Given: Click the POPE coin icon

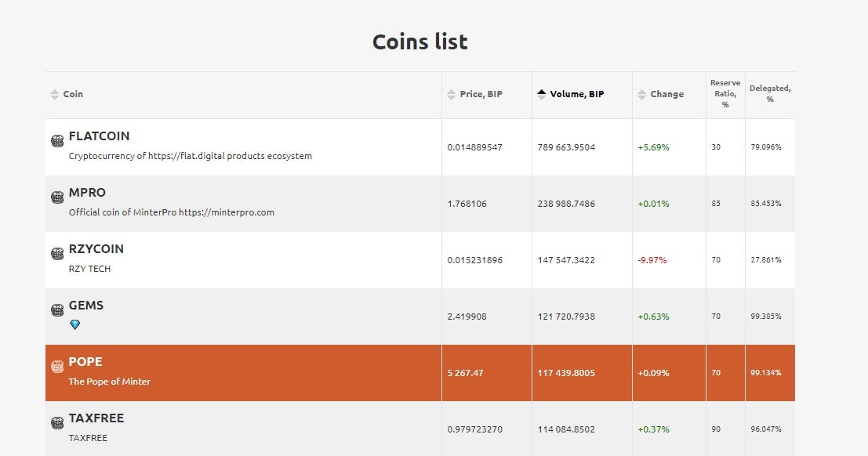Looking at the screenshot, I should [57, 367].
